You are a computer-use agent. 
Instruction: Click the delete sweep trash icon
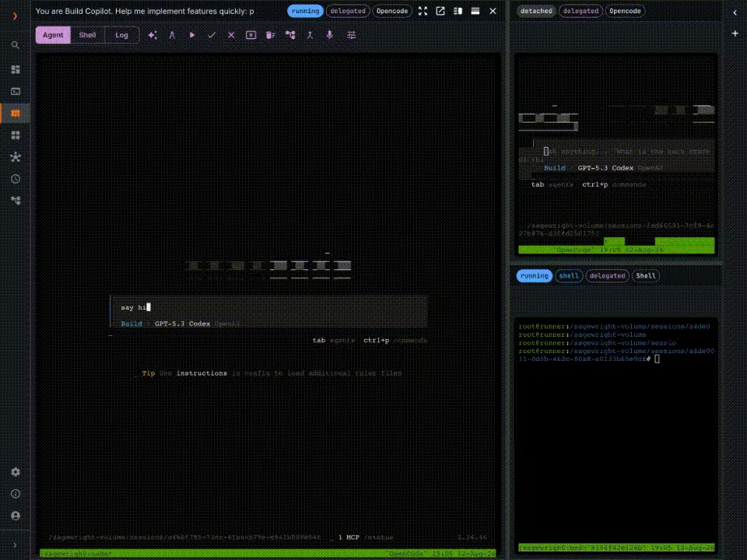tap(271, 35)
